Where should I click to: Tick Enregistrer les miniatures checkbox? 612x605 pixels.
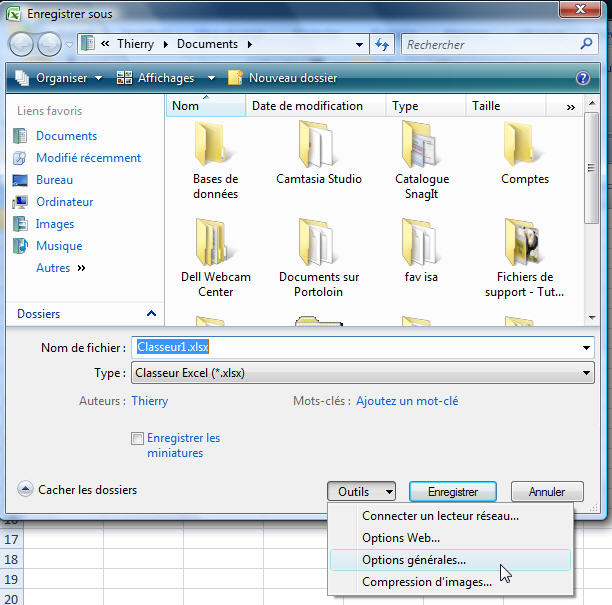click(x=137, y=438)
